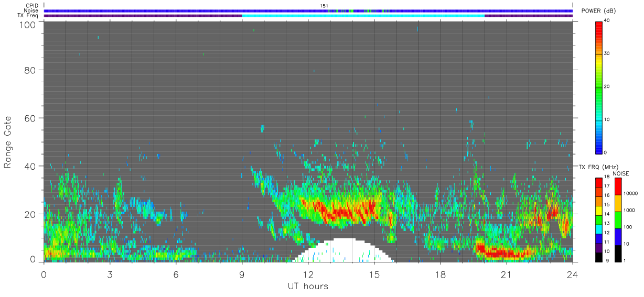
Task: Click the "80" Range Gate axis tick
Action: click(30, 70)
